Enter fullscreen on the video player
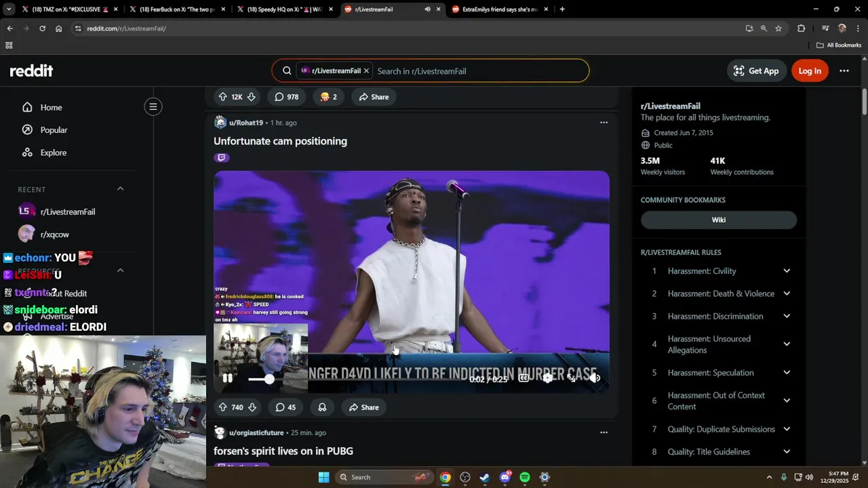The width and height of the screenshot is (868, 488). pos(571,378)
